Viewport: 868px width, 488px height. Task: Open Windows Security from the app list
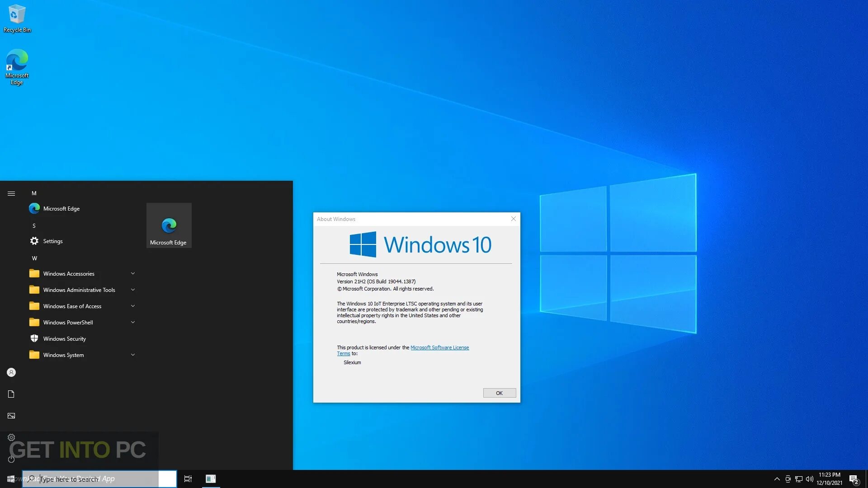(x=64, y=339)
